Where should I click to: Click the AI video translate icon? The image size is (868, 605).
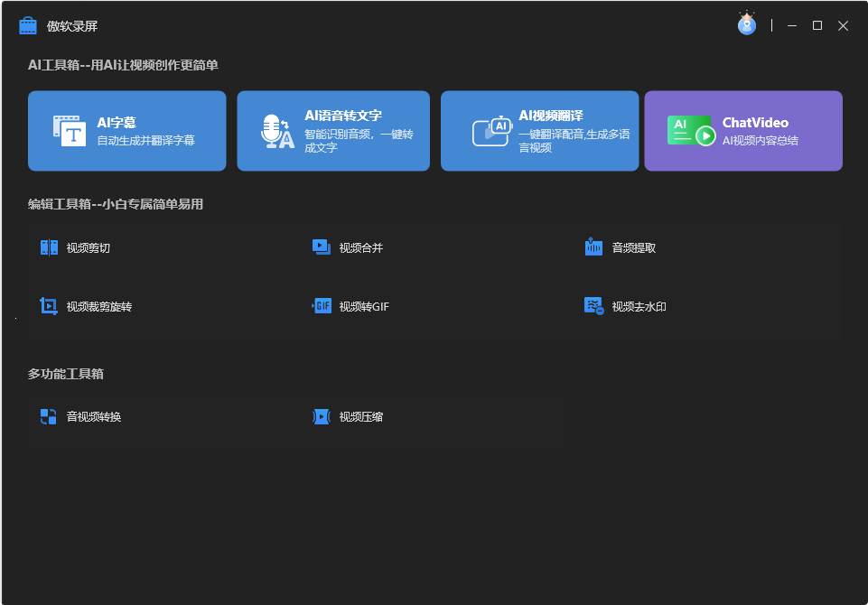[492, 131]
